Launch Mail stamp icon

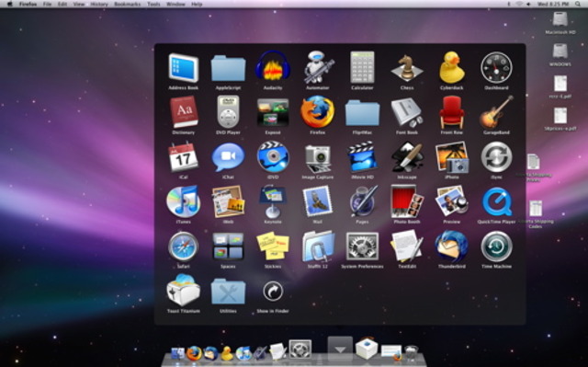point(318,201)
